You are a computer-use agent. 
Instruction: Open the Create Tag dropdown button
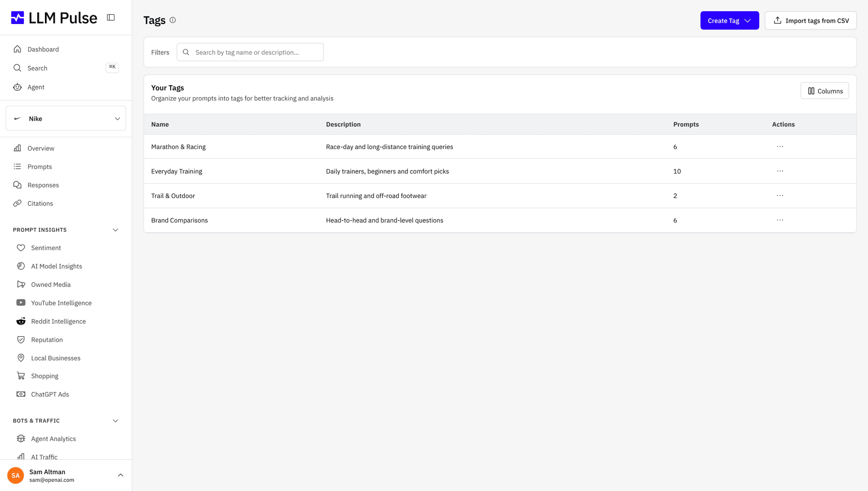[x=730, y=20]
